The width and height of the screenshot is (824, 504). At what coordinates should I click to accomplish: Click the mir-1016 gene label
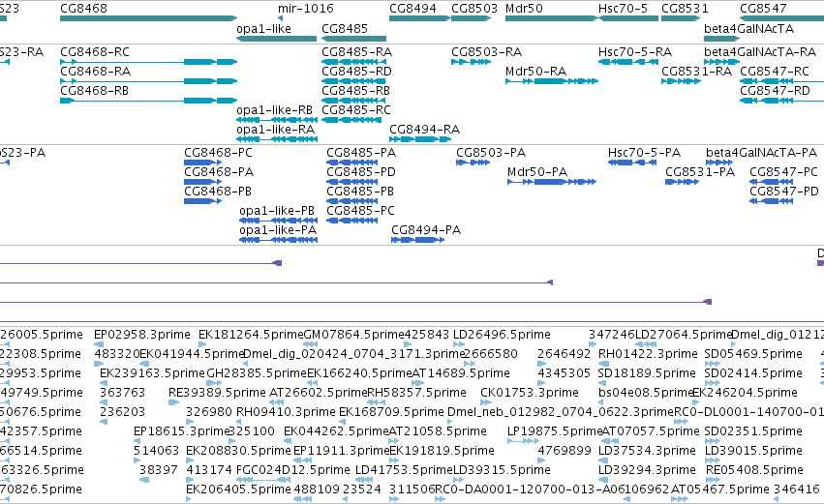[305, 9]
